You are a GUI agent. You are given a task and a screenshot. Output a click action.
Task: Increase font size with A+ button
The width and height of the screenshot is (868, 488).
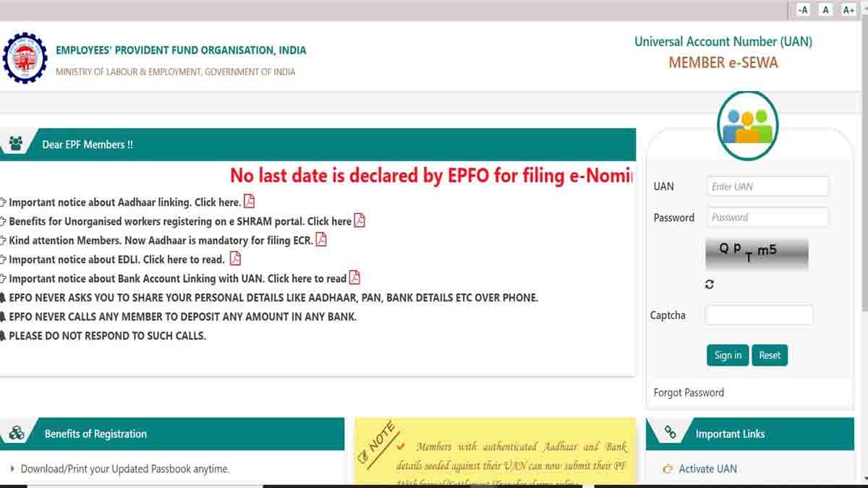pyautogui.click(x=848, y=10)
